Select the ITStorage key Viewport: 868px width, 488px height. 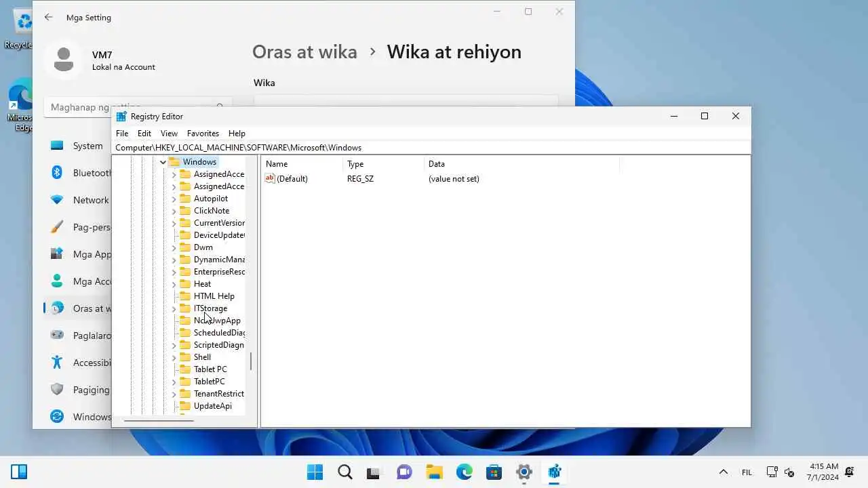(210, 308)
